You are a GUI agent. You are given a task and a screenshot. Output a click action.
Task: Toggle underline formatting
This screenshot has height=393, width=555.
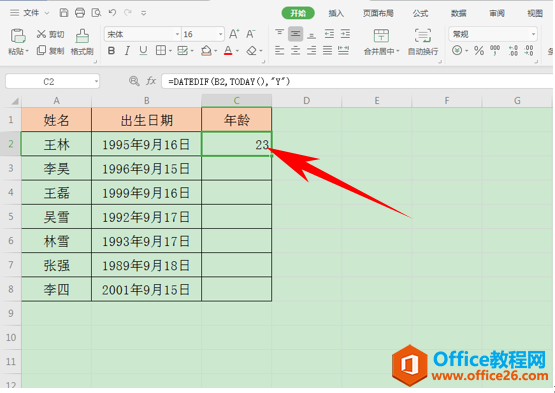point(143,51)
